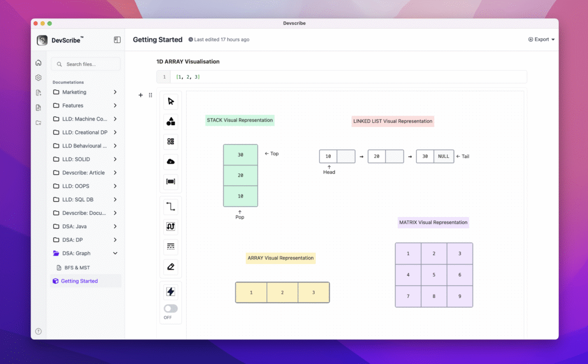Open the shapes tool
This screenshot has width=588, height=364.
pos(171,122)
